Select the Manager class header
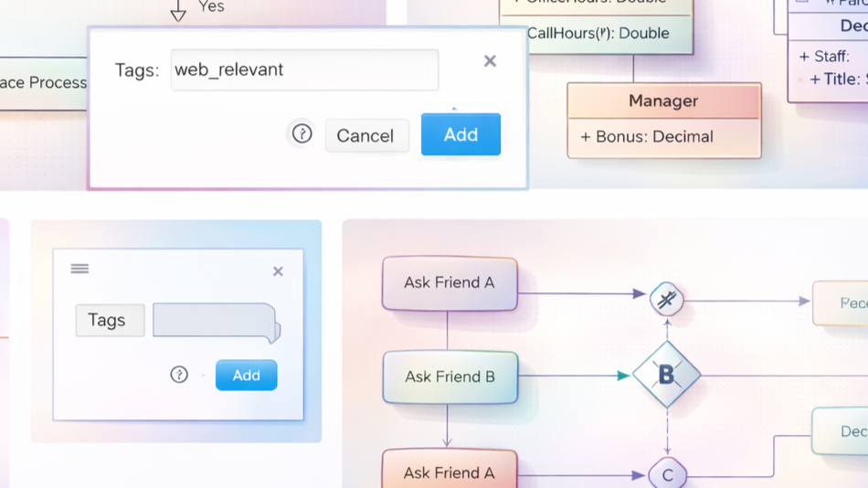The width and height of the screenshot is (868, 488). pyautogui.click(x=663, y=101)
